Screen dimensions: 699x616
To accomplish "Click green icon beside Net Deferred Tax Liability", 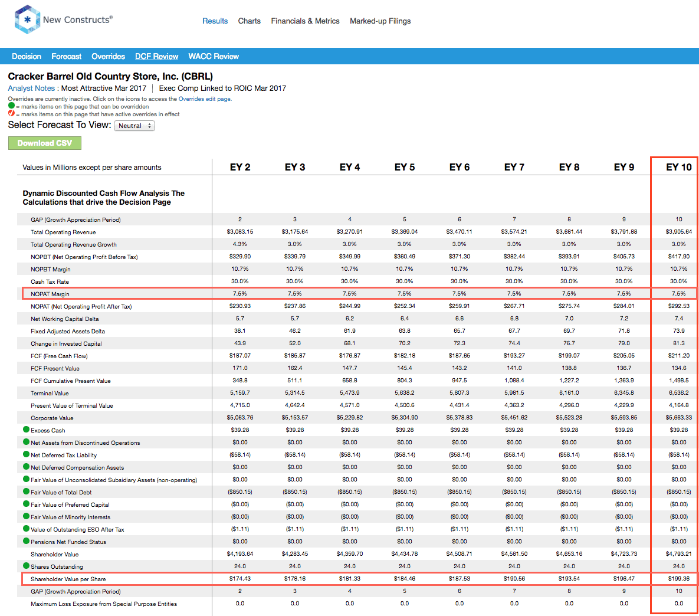I will coord(26,454).
